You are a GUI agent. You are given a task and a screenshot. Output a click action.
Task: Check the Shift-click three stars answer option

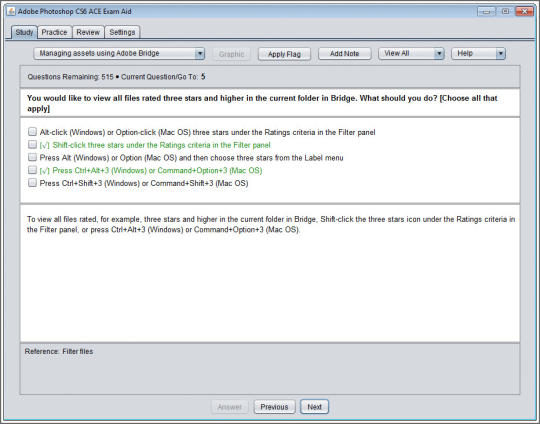point(32,144)
